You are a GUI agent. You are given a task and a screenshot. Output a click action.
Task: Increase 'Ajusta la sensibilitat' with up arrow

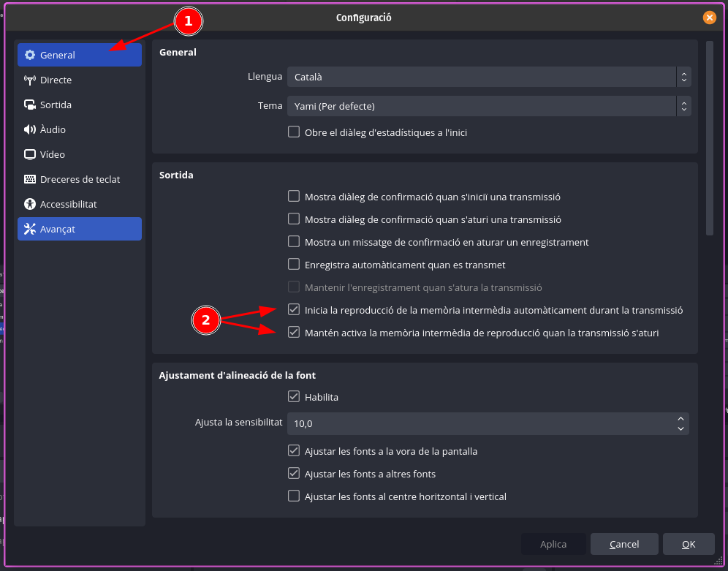(680, 419)
